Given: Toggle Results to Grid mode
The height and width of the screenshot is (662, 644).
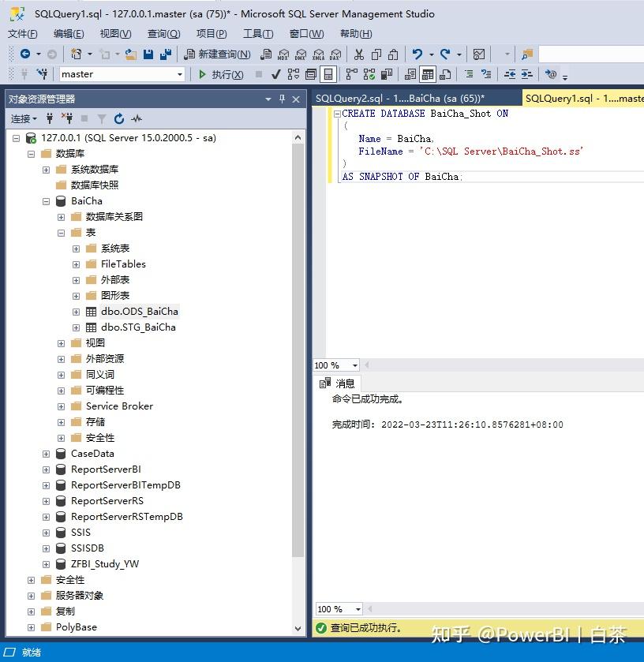Looking at the screenshot, I should [x=428, y=75].
